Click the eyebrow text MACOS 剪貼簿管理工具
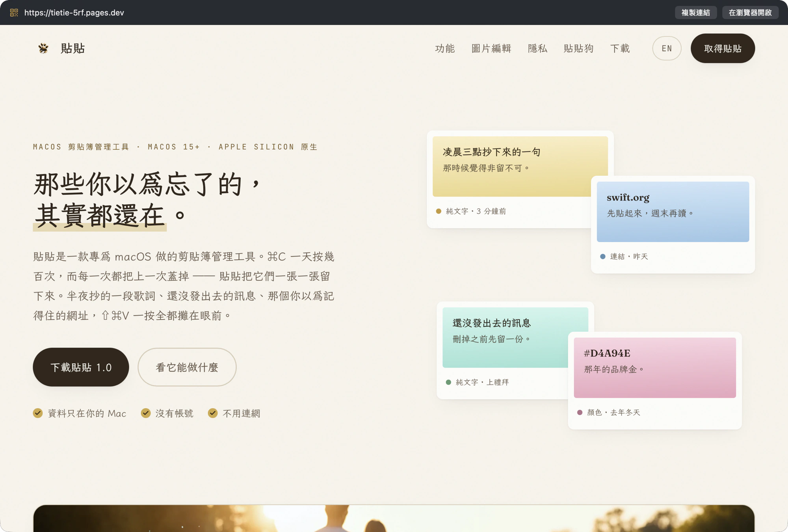 [x=81, y=147]
